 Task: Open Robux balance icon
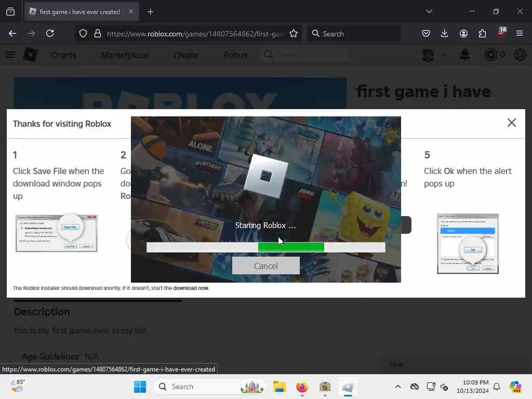pos(490,55)
